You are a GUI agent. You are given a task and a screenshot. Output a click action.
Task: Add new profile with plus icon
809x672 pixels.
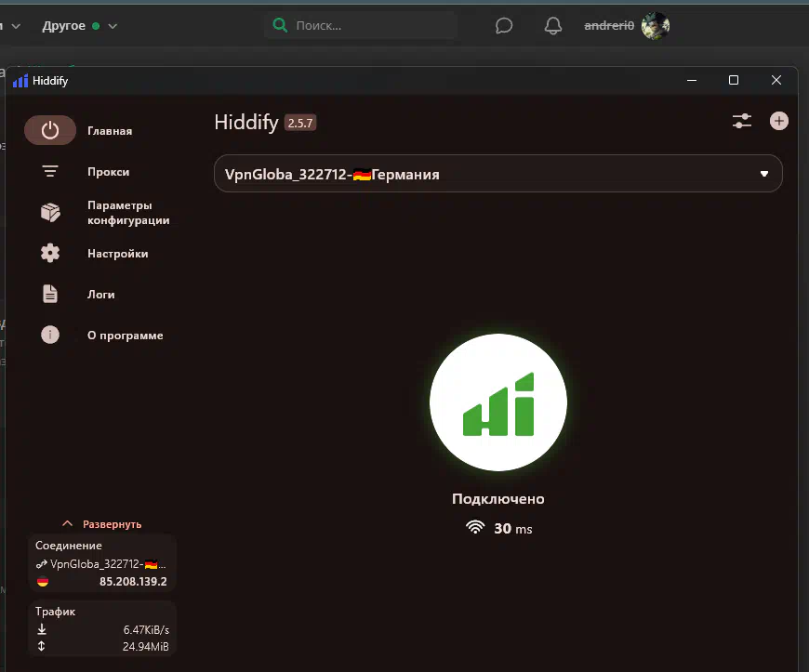click(x=779, y=121)
